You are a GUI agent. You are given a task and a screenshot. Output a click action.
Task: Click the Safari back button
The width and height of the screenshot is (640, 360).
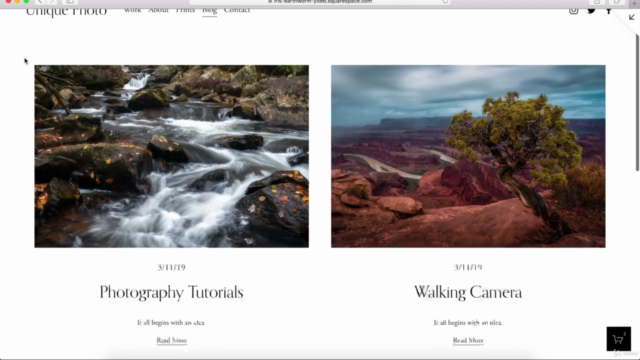point(40,2)
